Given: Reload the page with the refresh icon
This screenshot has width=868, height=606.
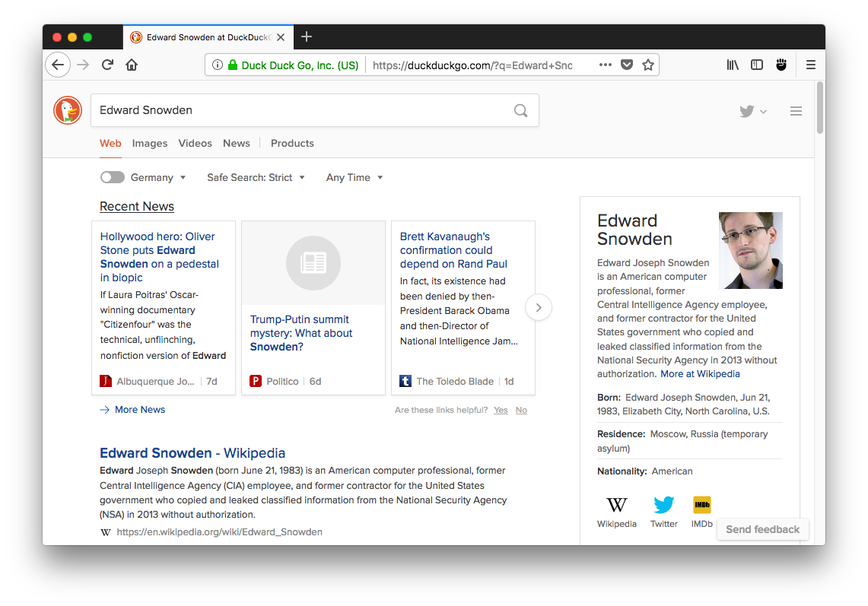Looking at the screenshot, I should click(x=107, y=65).
